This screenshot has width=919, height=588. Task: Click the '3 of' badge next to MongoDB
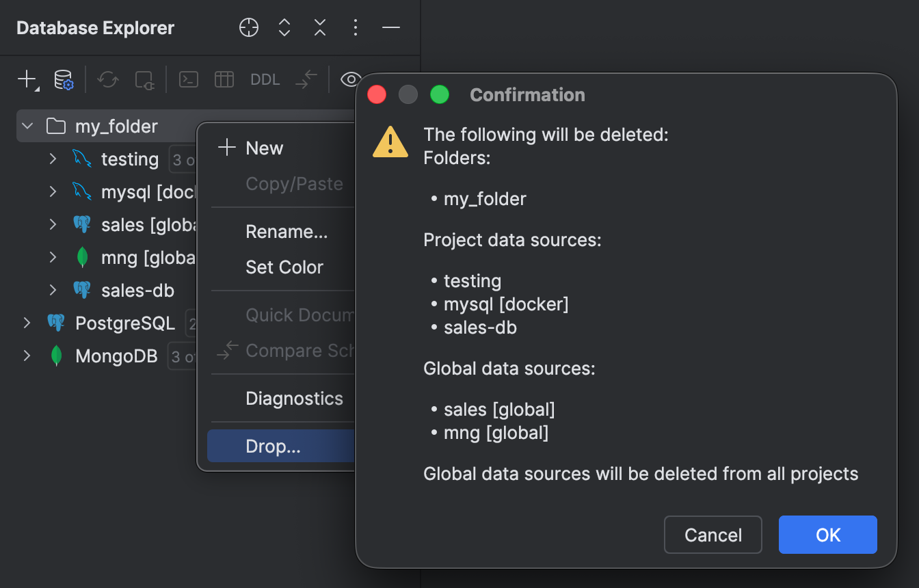(x=182, y=356)
